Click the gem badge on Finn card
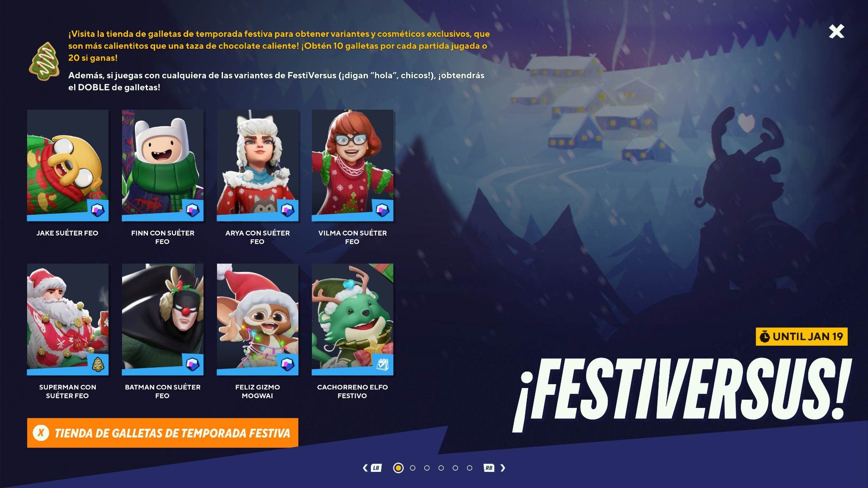The image size is (868, 488). point(192,210)
